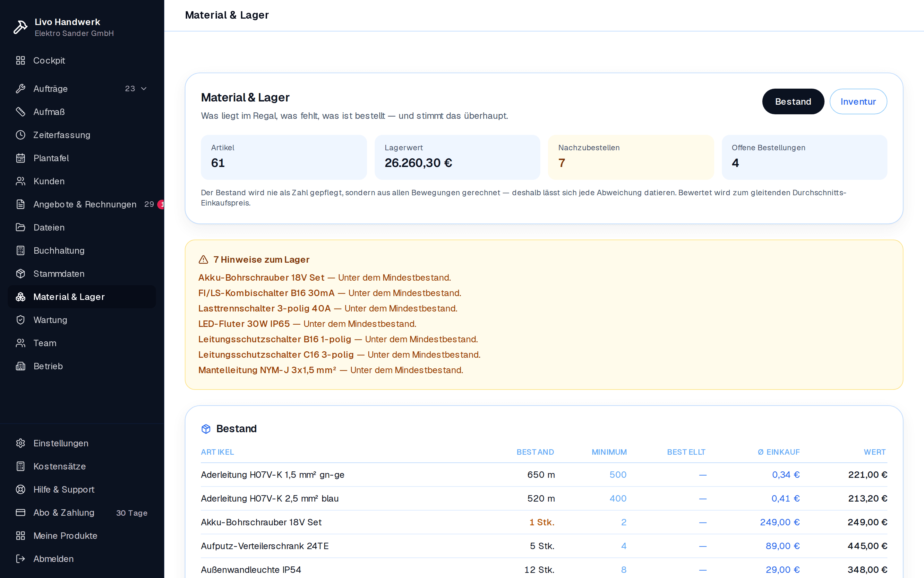The image size is (924, 578).
Task: Click the Wartung shield icon
Action: coord(21,320)
